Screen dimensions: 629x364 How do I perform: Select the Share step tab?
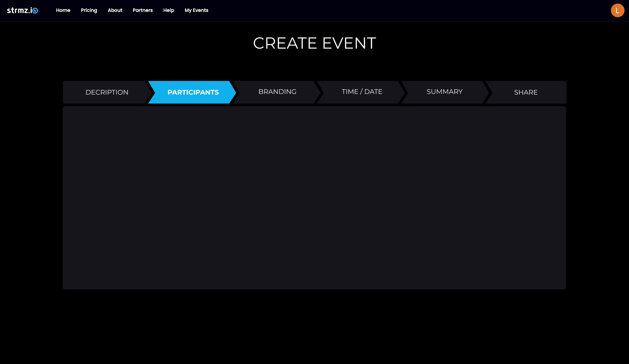[526, 92]
